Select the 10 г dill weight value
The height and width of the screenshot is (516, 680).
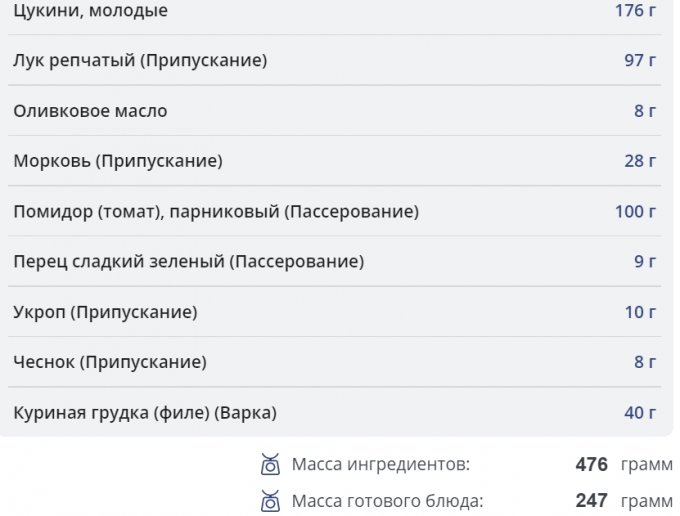click(x=640, y=312)
